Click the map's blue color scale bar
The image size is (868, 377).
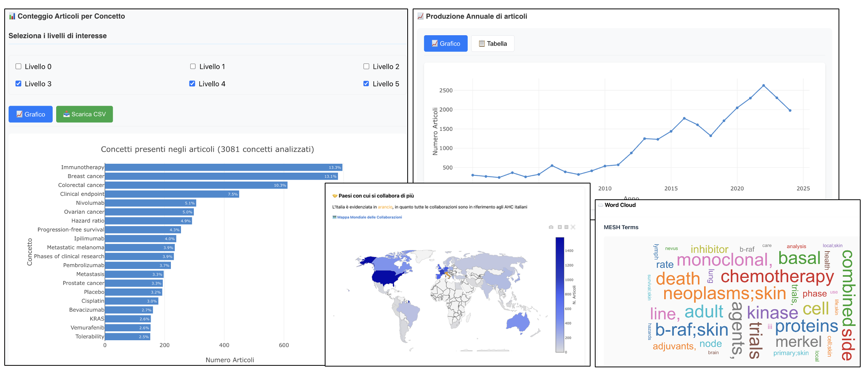pos(560,294)
